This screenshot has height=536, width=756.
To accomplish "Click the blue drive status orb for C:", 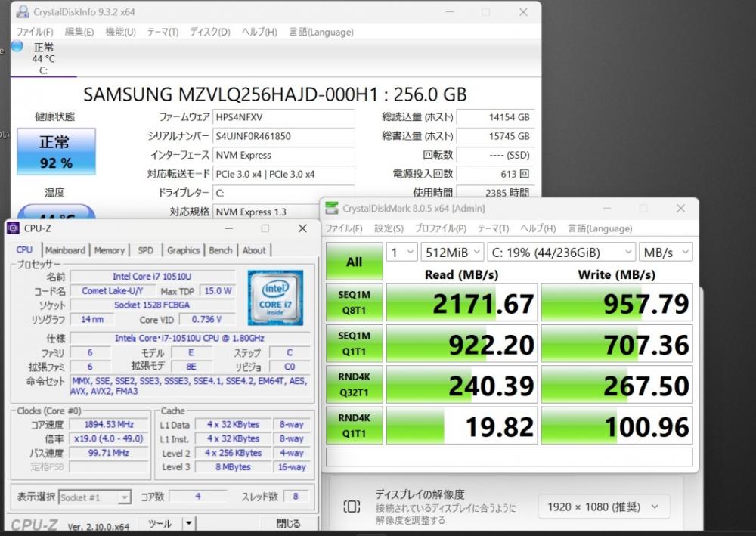I will coord(17,47).
